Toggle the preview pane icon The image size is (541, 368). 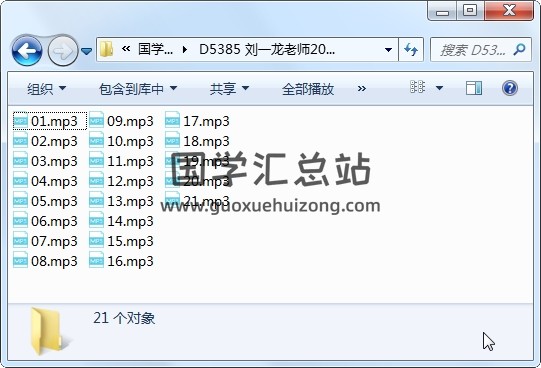point(474,88)
